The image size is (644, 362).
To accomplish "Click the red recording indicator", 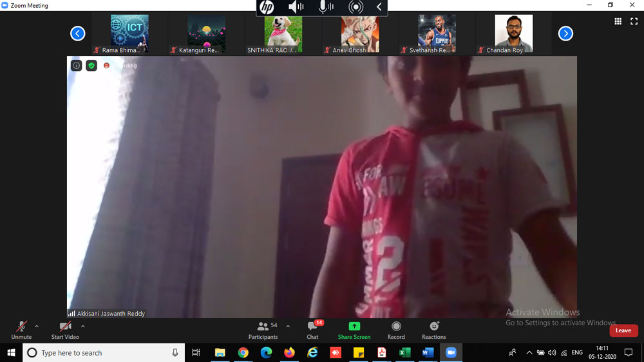I will [x=106, y=65].
